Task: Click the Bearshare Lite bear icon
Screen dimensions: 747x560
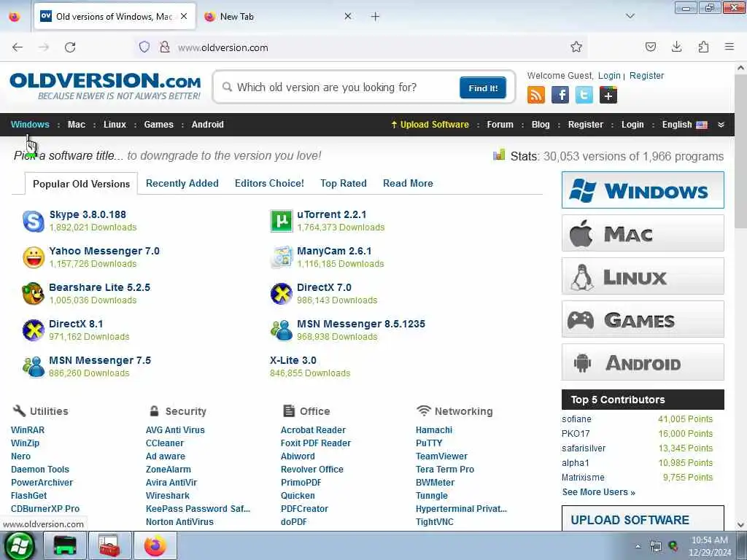Action: pyautogui.click(x=34, y=294)
